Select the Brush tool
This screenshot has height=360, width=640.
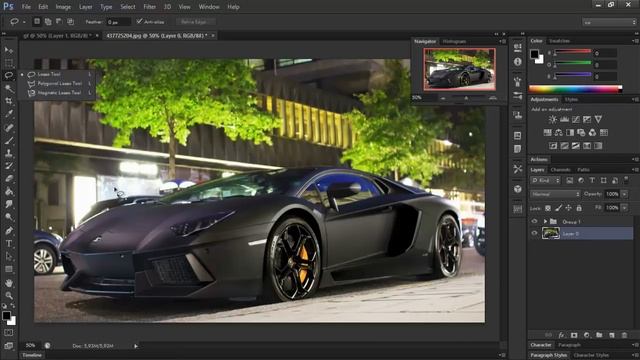9,140
